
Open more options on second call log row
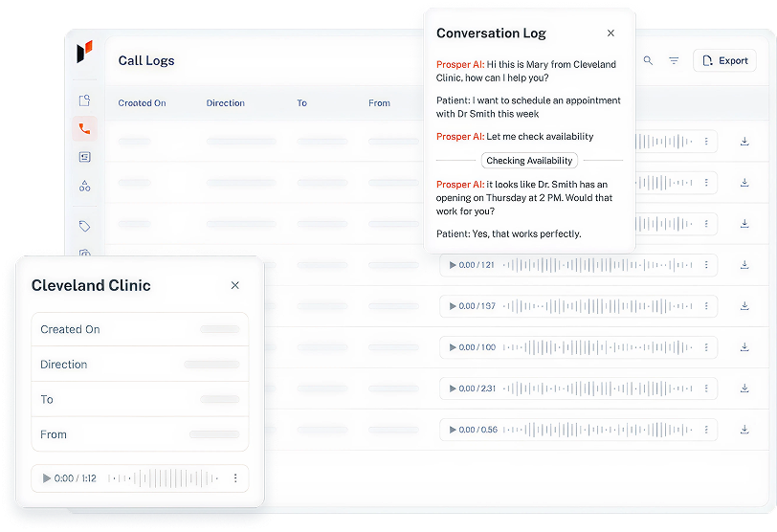point(706,183)
